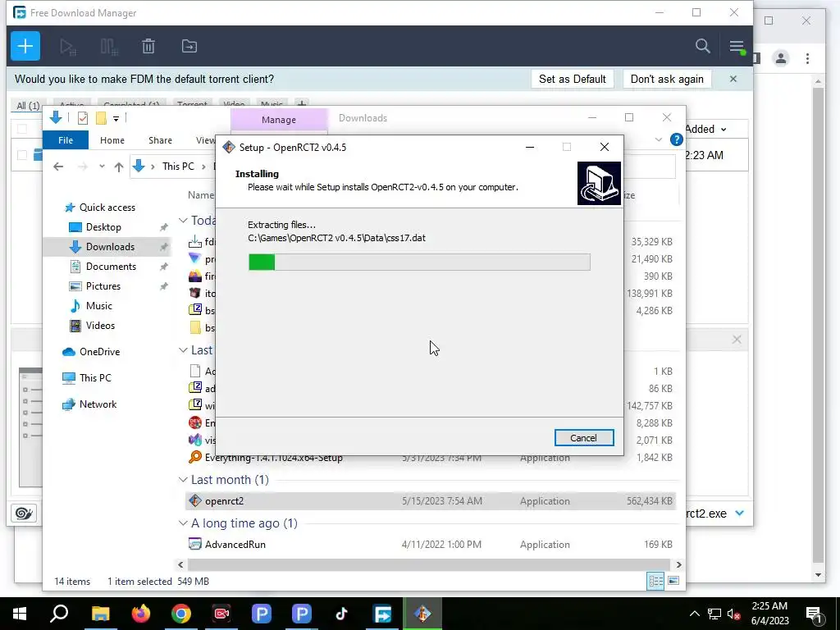Click the installation progress bar
The width and height of the screenshot is (840, 630).
419,262
